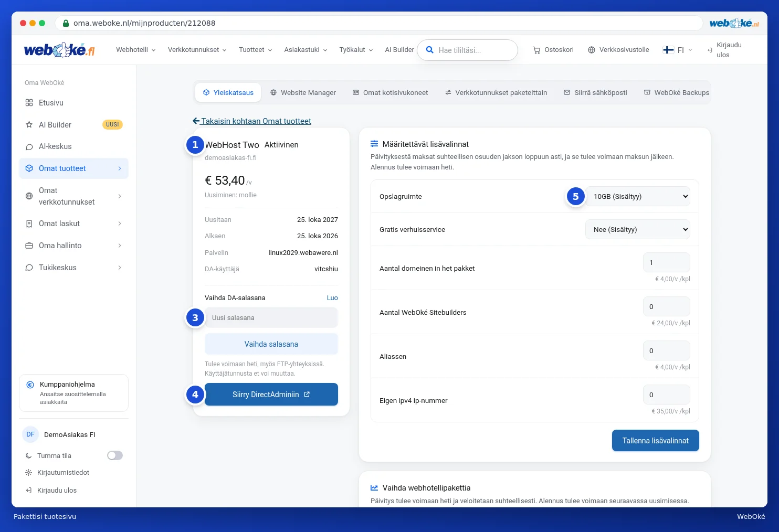Image resolution: width=779 pixels, height=532 pixels.
Task: Click the Omat tuotteet box icon
Action: coord(29,168)
